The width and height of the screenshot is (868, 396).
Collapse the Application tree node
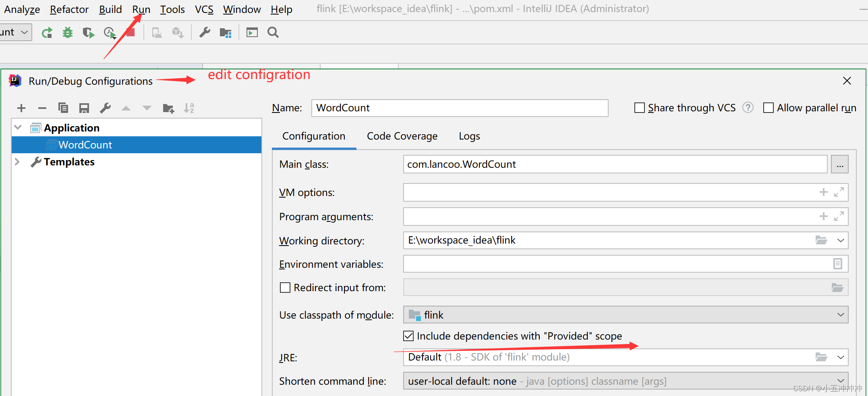pyautogui.click(x=18, y=127)
